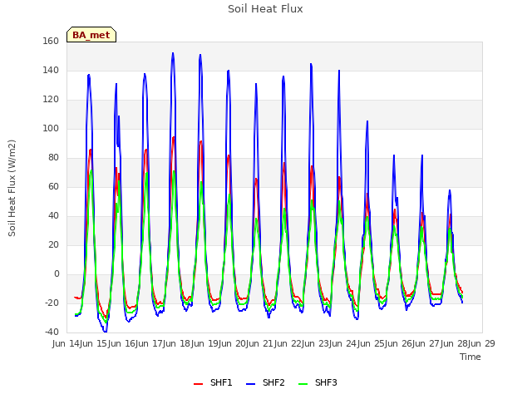This screenshot has height=399, width=532.
Task: Click the Jun 25 x-axis tick label
Action: point(372,343)
